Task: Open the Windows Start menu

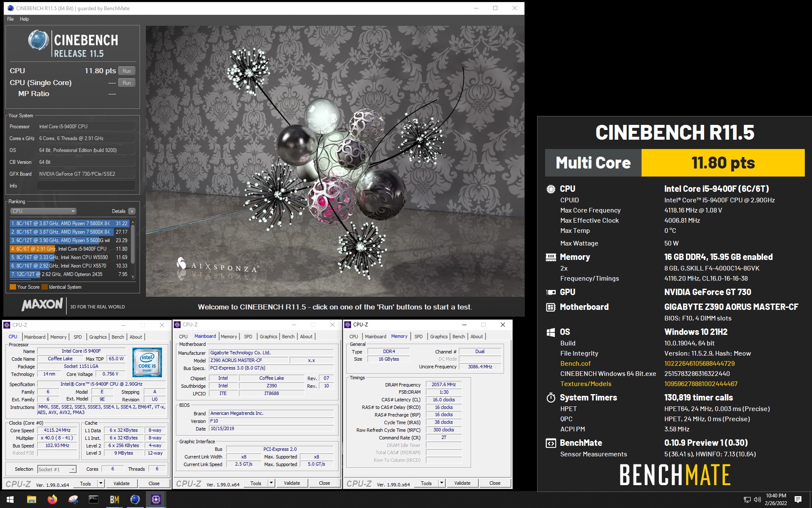Action: [x=10, y=500]
